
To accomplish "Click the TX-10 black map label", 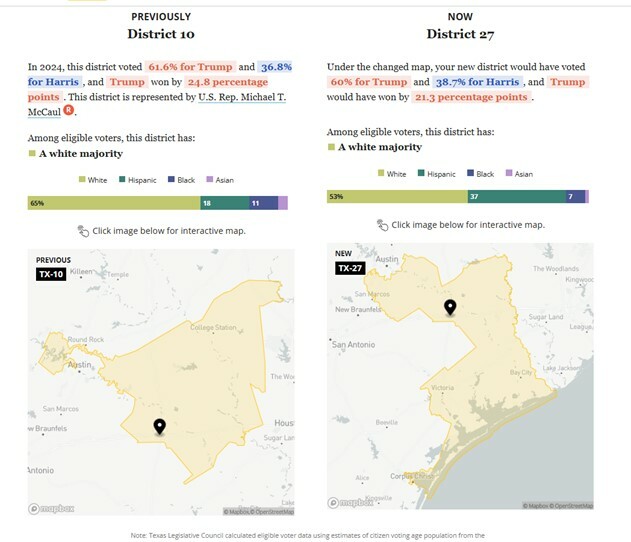I will coord(51,274).
